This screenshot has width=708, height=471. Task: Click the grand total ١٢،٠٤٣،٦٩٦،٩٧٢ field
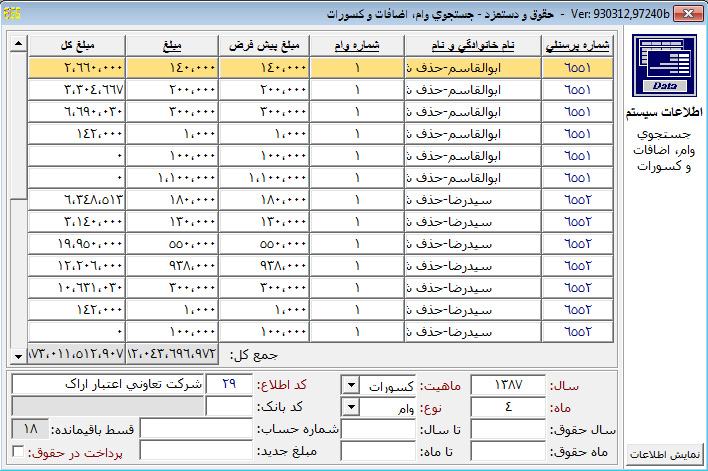click(172, 354)
